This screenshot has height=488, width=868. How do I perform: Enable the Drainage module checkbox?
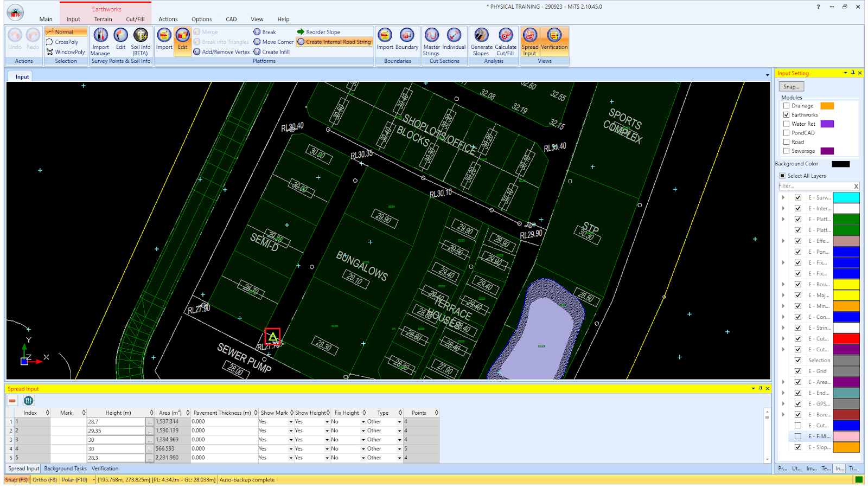(786, 106)
